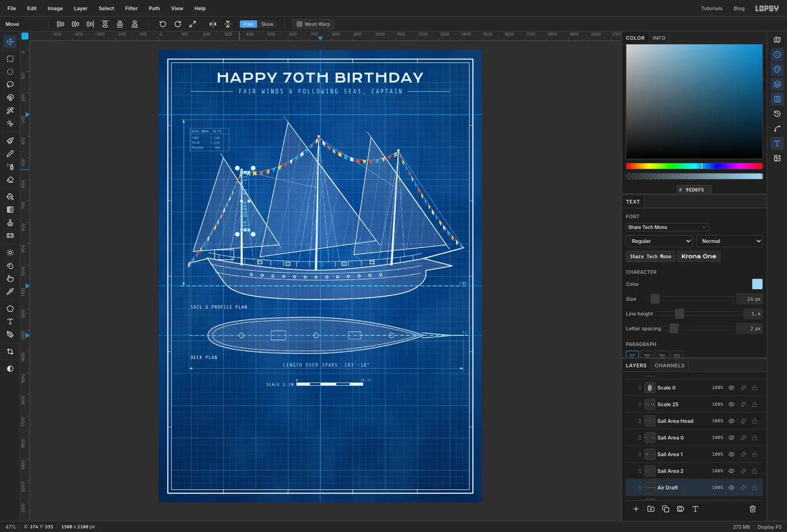
Task: Switch to the Channels tab
Action: [669, 365]
